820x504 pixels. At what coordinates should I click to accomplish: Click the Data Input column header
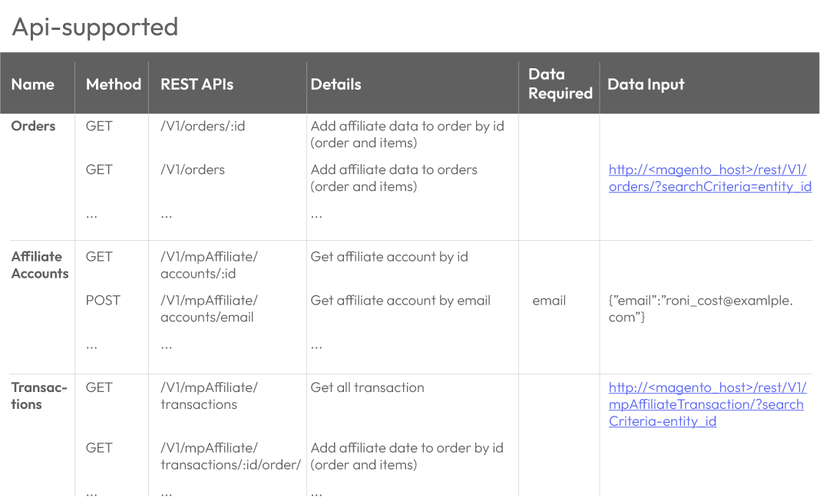[x=646, y=84]
